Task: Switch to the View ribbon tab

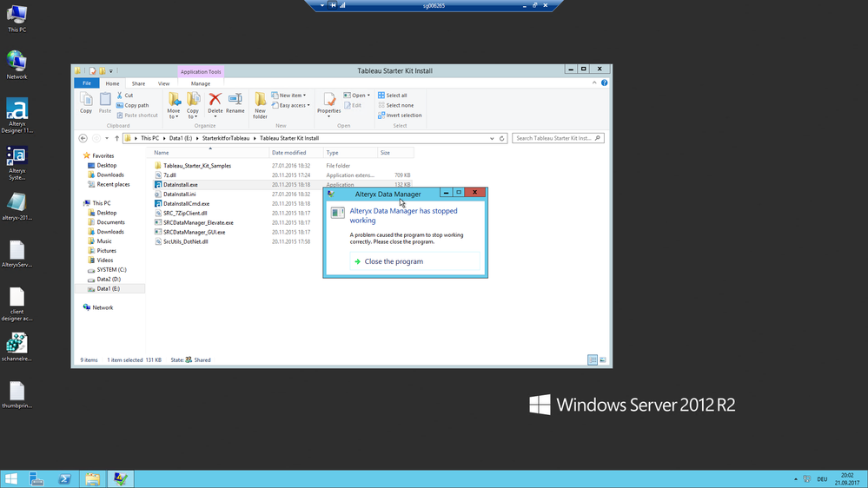Action: pyautogui.click(x=164, y=83)
